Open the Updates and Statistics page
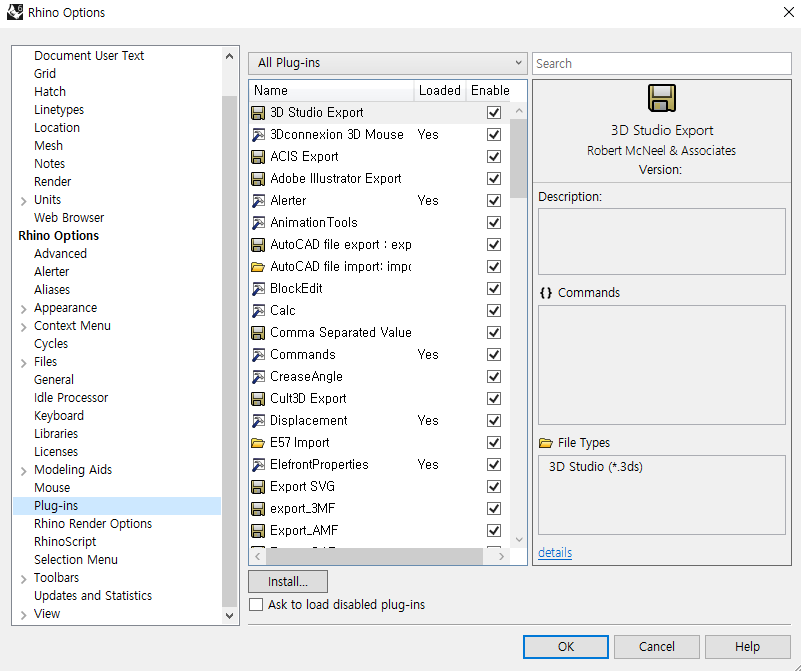 coord(93,596)
